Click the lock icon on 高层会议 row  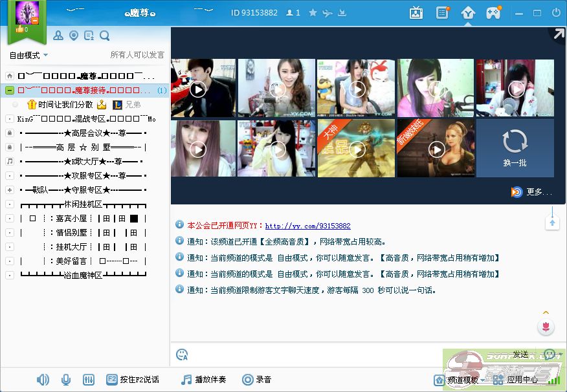10,133
